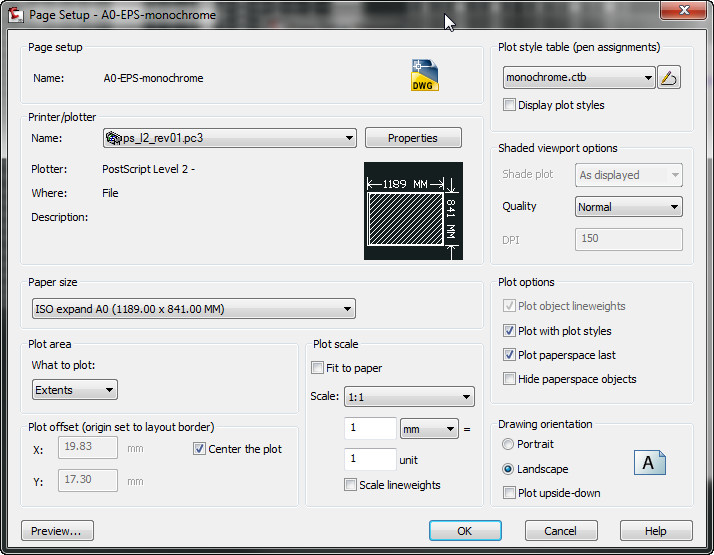
Task: Confirm with the OK button
Action: pyautogui.click(x=465, y=531)
